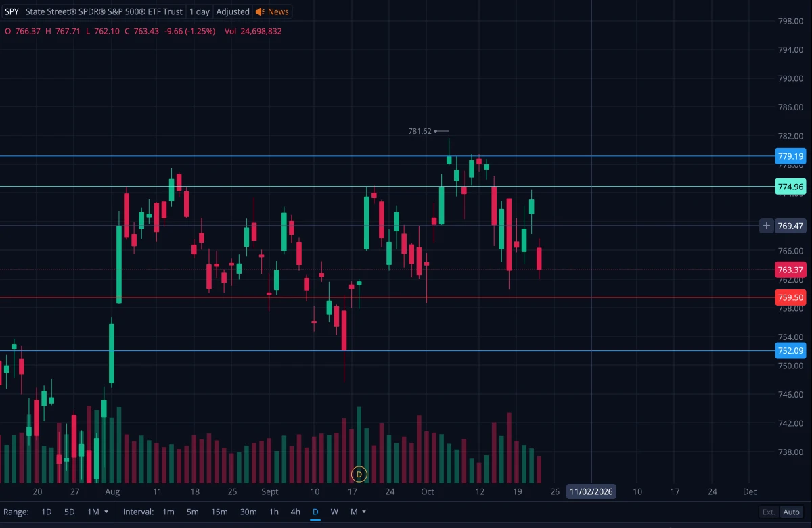Screen dimensions: 812x528
Task: Click the plus icon beside 769.47
Action: [767, 226]
